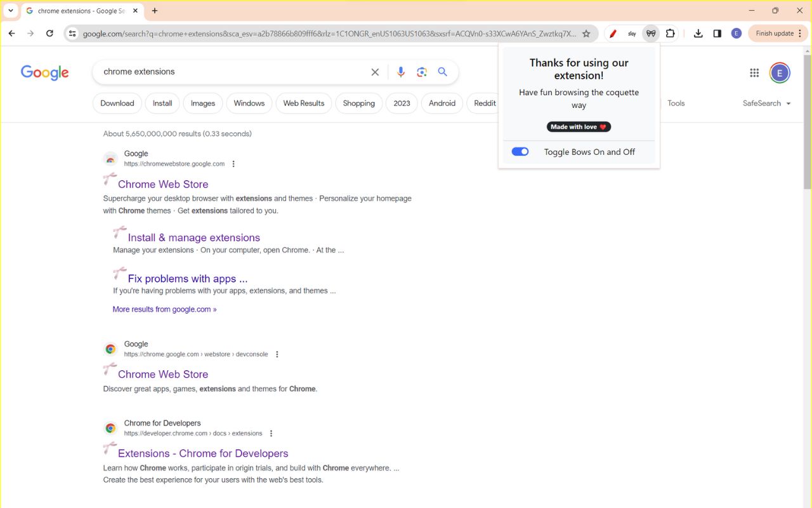The width and height of the screenshot is (812, 508).
Task: Select the Windows filter chip
Action: pos(249,104)
